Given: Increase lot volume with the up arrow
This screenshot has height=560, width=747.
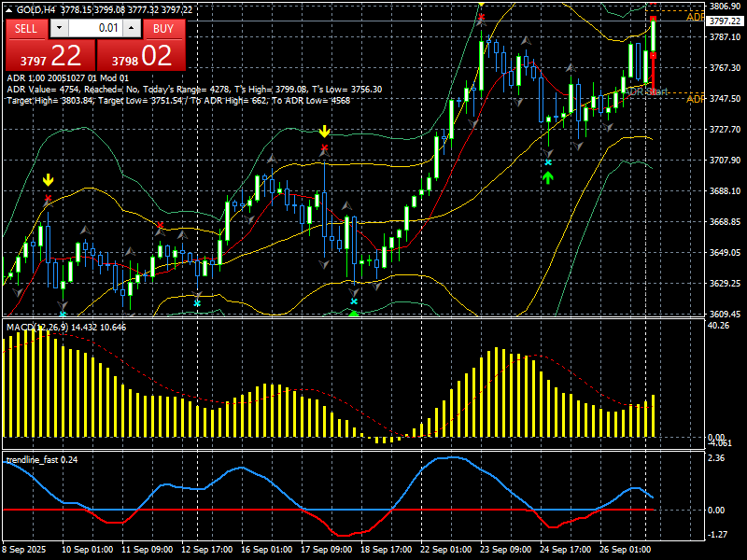Looking at the screenshot, I should [x=132, y=28].
